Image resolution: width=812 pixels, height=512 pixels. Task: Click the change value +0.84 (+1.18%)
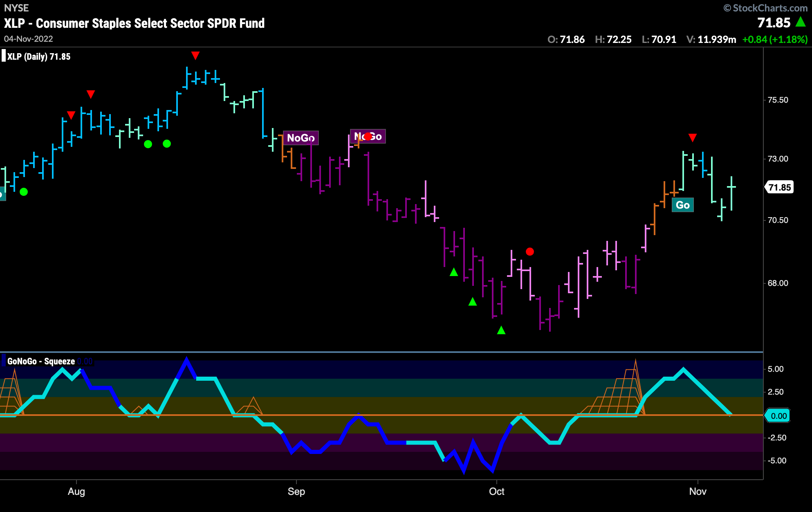tap(775, 39)
